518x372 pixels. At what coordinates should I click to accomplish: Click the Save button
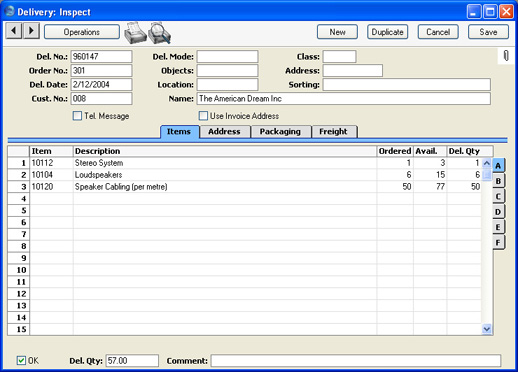point(488,32)
